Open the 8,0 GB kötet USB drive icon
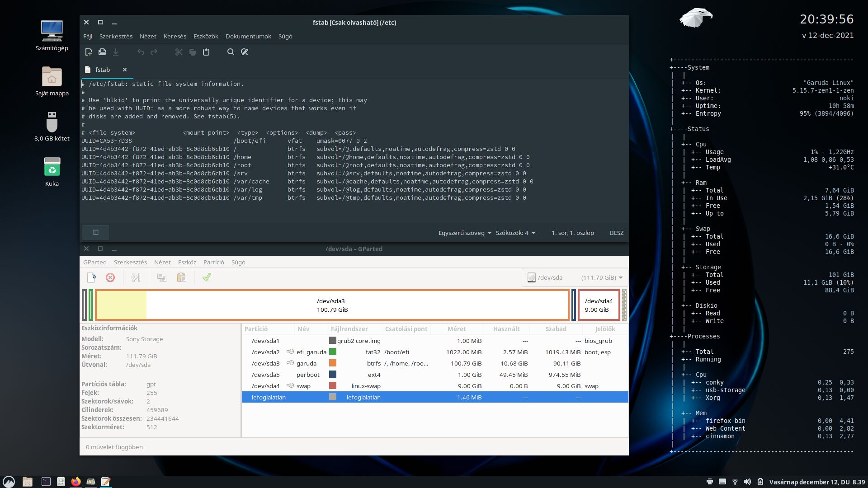Viewport: 868px width, 488px height. 52,127
